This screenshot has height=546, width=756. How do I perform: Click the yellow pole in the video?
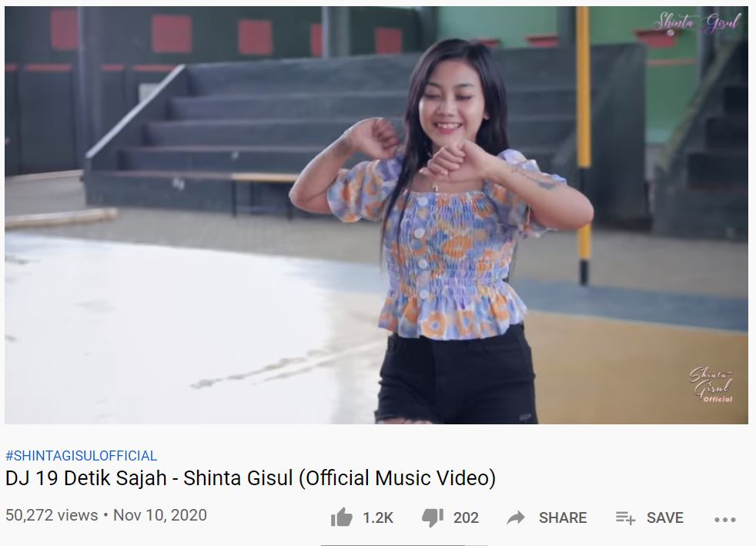click(x=584, y=145)
